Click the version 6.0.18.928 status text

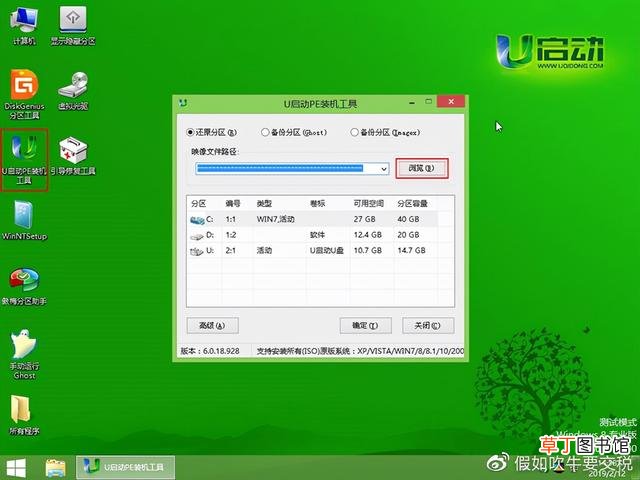210,351
